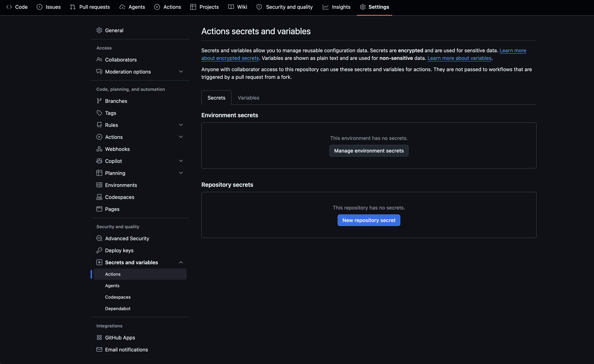
Task: Click the Webhooks icon
Action: coord(99,149)
